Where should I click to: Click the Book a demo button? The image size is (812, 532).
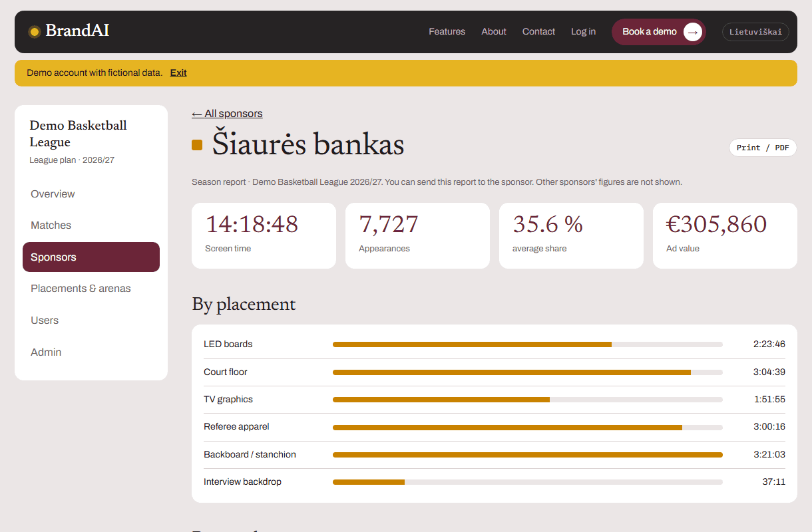point(659,32)
